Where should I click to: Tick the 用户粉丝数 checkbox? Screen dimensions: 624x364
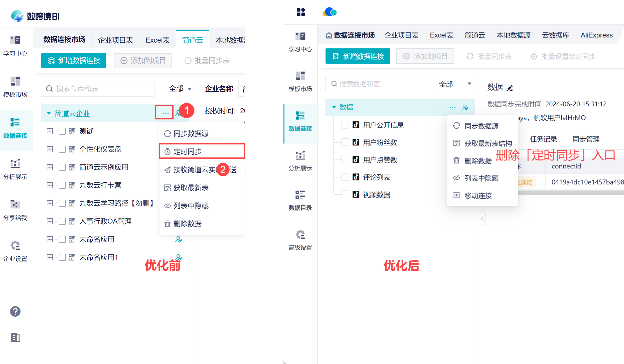pos(345,142)
